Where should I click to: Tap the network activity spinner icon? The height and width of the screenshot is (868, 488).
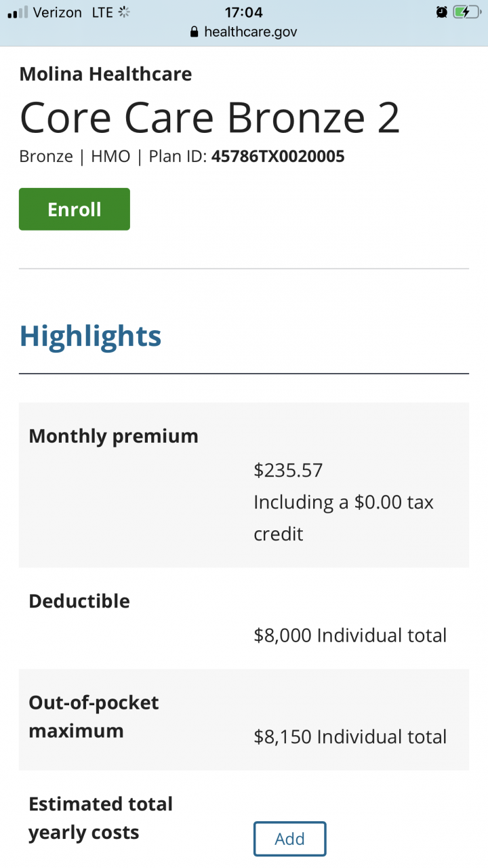tap(124, 12)
